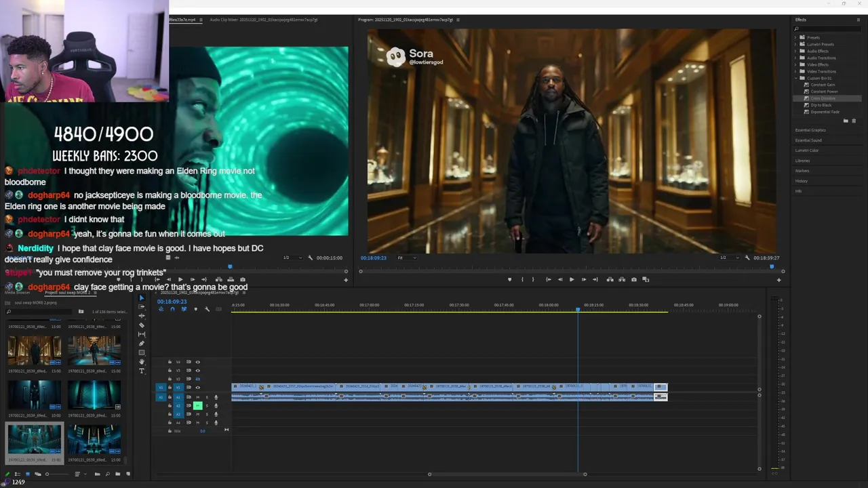Solo audio track A1
This screenshot has height=488, width=868.
click(207, 397)
